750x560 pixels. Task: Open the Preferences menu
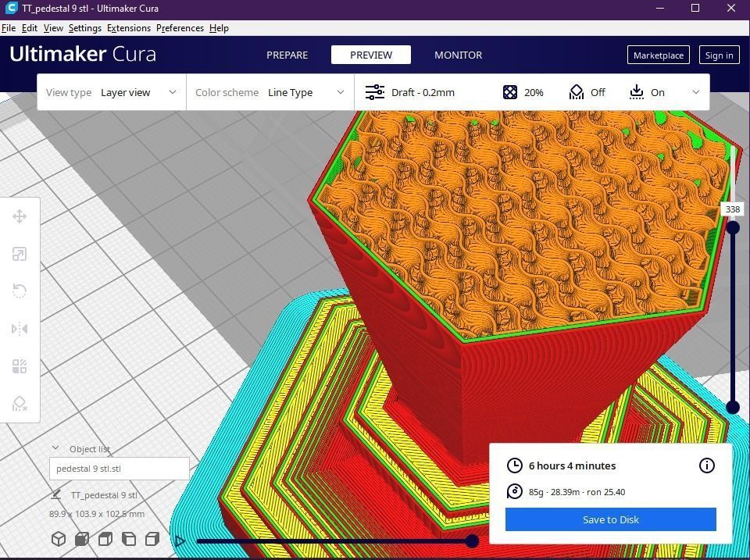tap(180, 28)
